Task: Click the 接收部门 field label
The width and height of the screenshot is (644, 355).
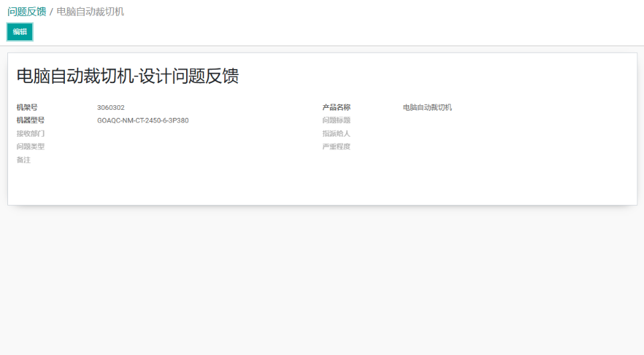Action: [30, 133]
